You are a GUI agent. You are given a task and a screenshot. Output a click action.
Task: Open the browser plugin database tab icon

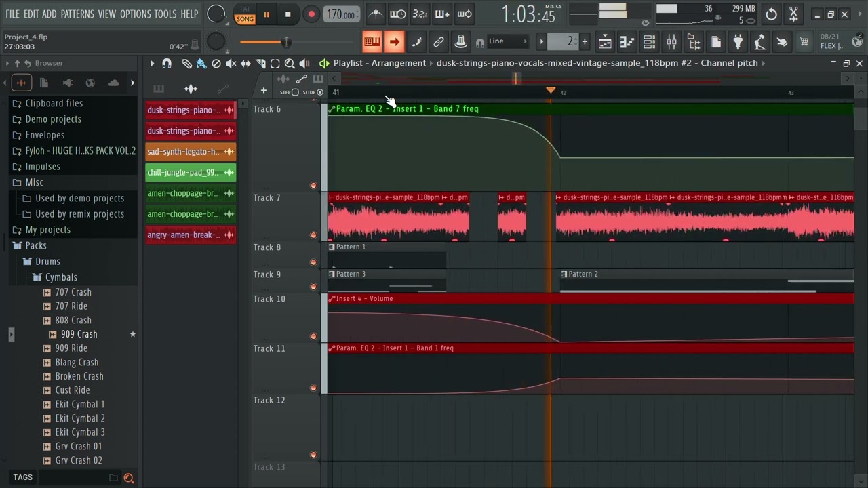[x=67, y=83]
